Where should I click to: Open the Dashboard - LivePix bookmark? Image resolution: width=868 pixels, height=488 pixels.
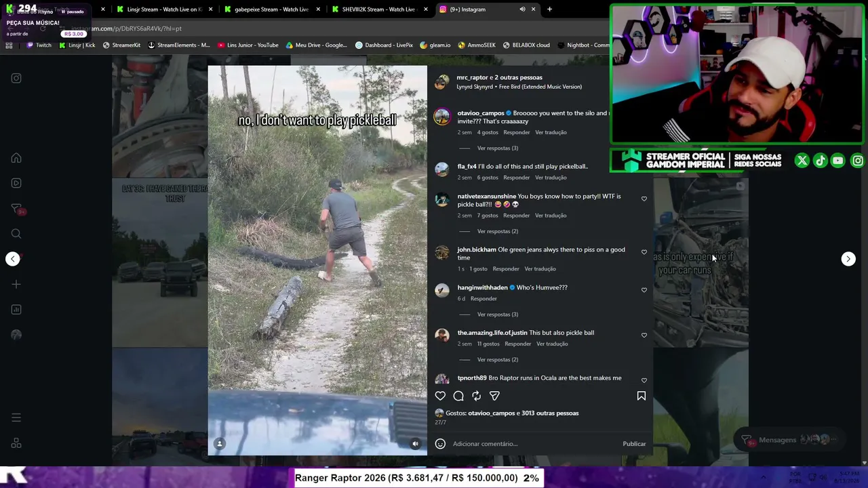pos(384,45)
